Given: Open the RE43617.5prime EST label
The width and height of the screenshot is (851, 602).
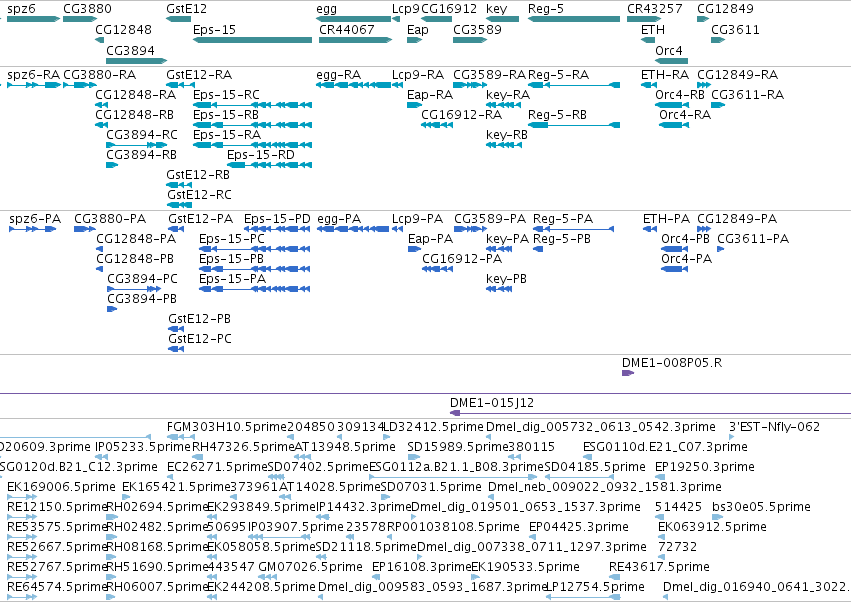Looking at the screenshot, I should [659, 567].
